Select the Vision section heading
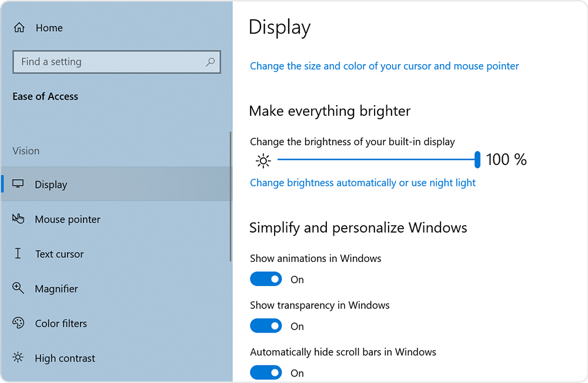 (26, 151)
